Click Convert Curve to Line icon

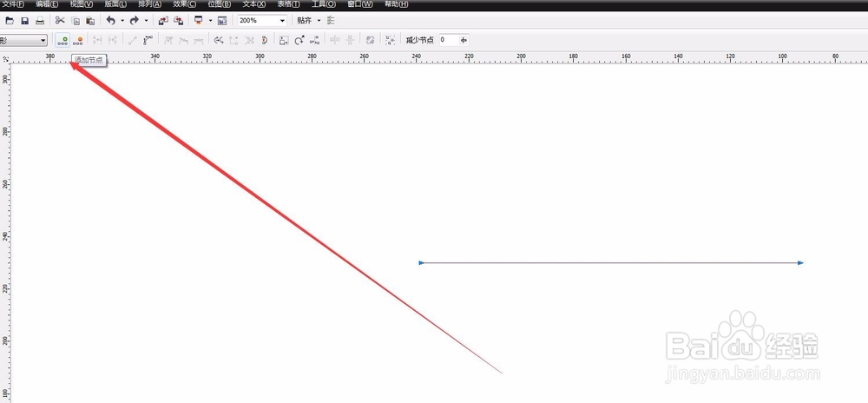pyautogui.click(x=133, y=40)
